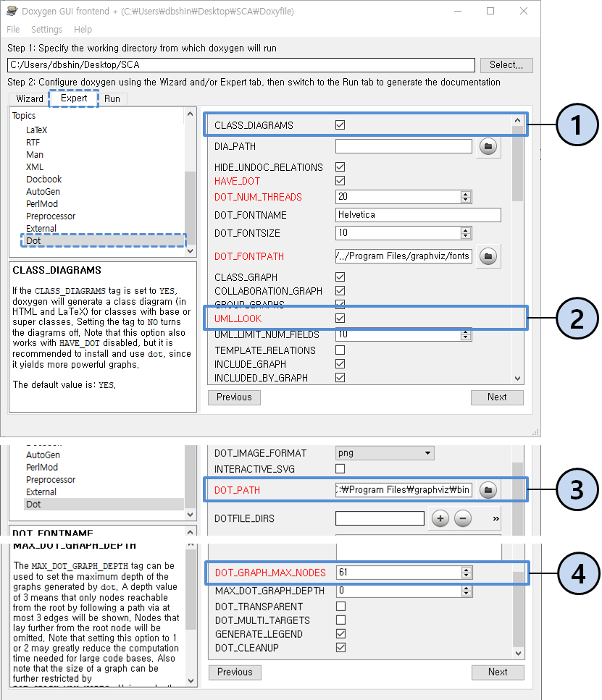The height and width of the screenshot is (700, 602).
Task: Select External topic in upper list
Action: tap(41, 229)
